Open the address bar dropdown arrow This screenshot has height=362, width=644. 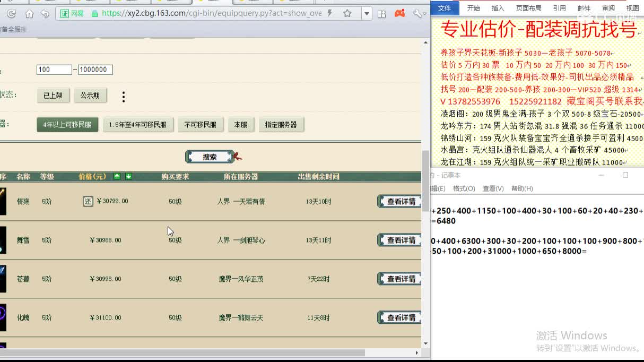point(367,14)
